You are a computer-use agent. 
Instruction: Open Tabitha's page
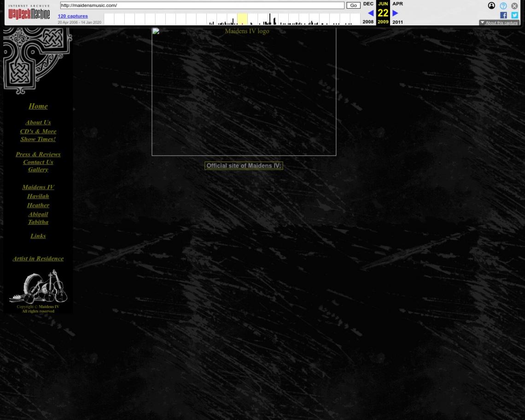(38, 222)
